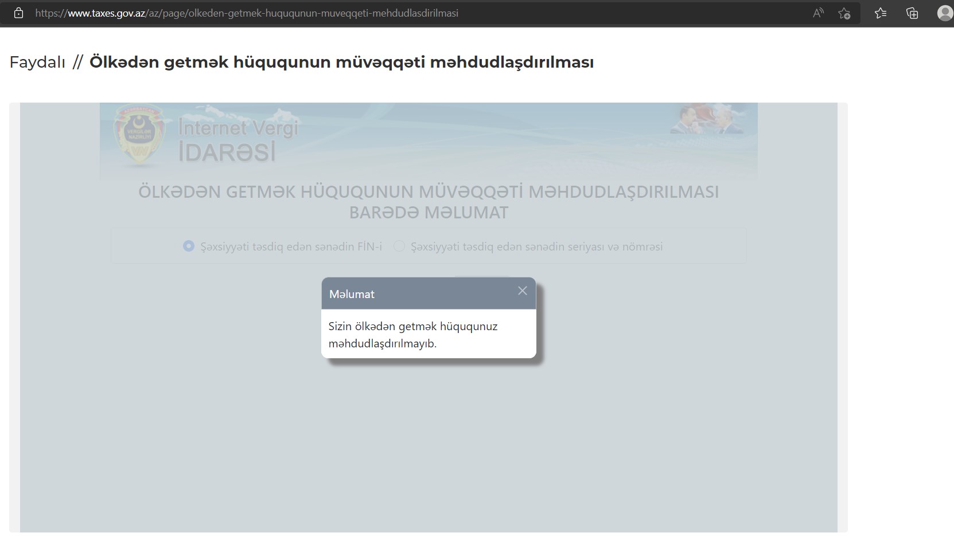The width and height of the screenshot is (954, 560).
Task: Close the Məlumat dialog with X
Action: click(522, 291)
